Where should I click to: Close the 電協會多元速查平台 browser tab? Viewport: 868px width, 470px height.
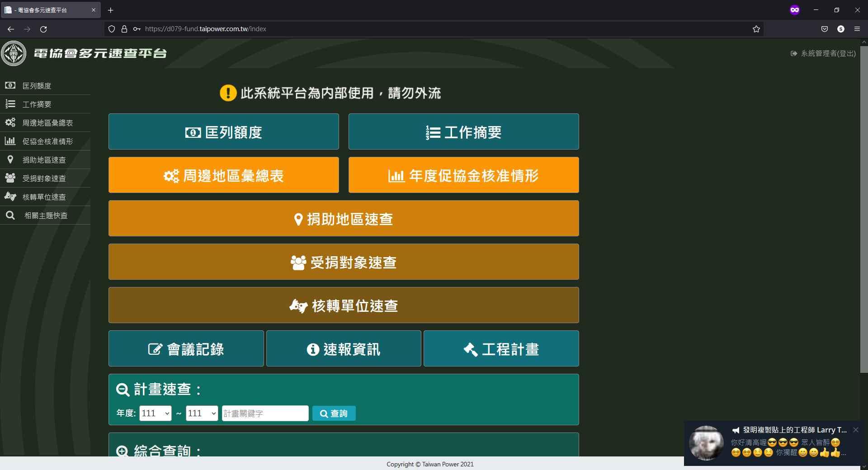pos(94,10)
